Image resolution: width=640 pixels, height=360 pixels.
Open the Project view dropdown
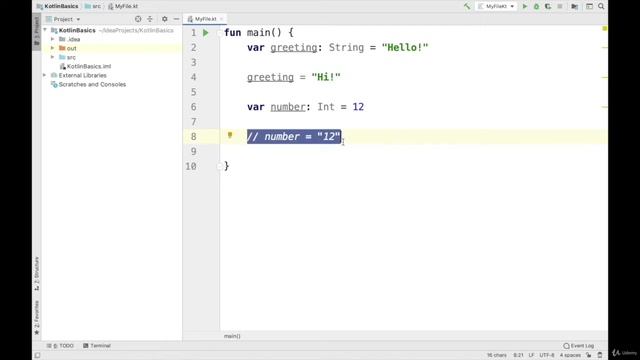tap(63, 19)
